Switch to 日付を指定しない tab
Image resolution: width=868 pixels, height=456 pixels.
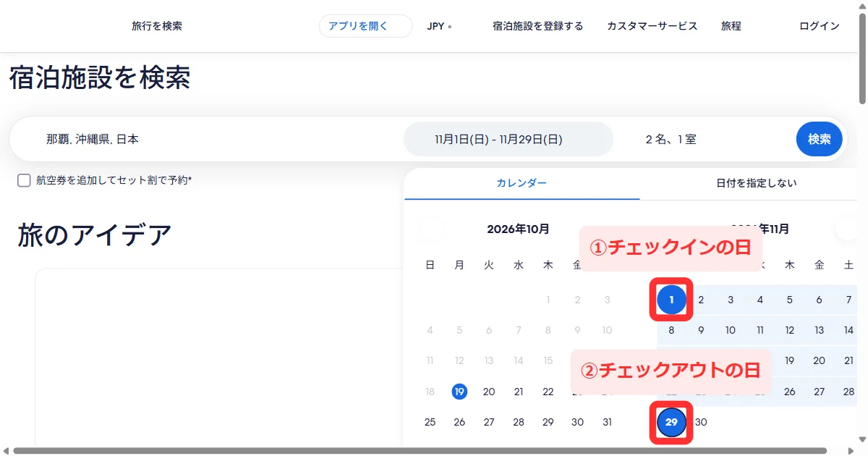pyautogui.click(x=756, y=183)
